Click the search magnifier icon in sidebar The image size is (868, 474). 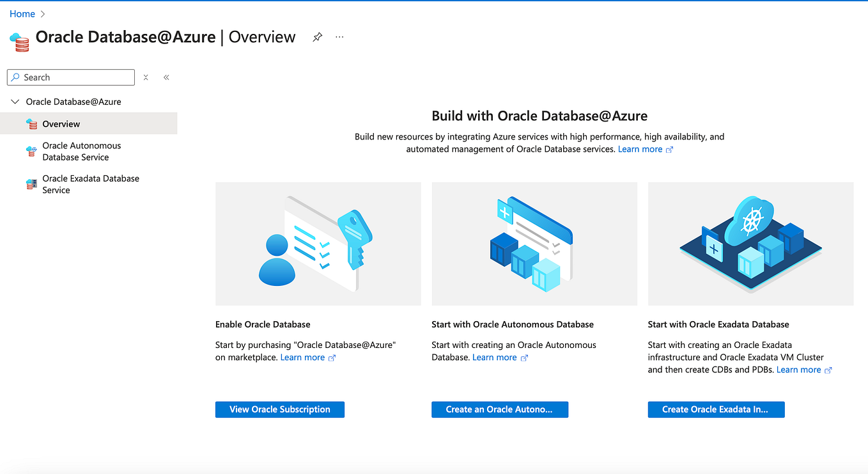15,77
